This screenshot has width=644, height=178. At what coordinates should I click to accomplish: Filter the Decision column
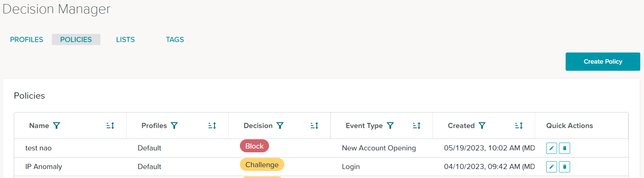coord(280,125)
